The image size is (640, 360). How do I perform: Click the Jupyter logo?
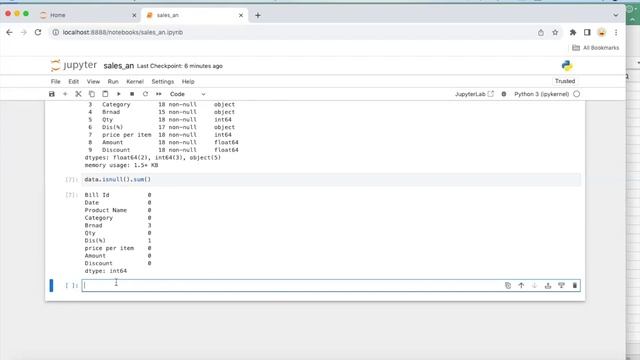74,65
